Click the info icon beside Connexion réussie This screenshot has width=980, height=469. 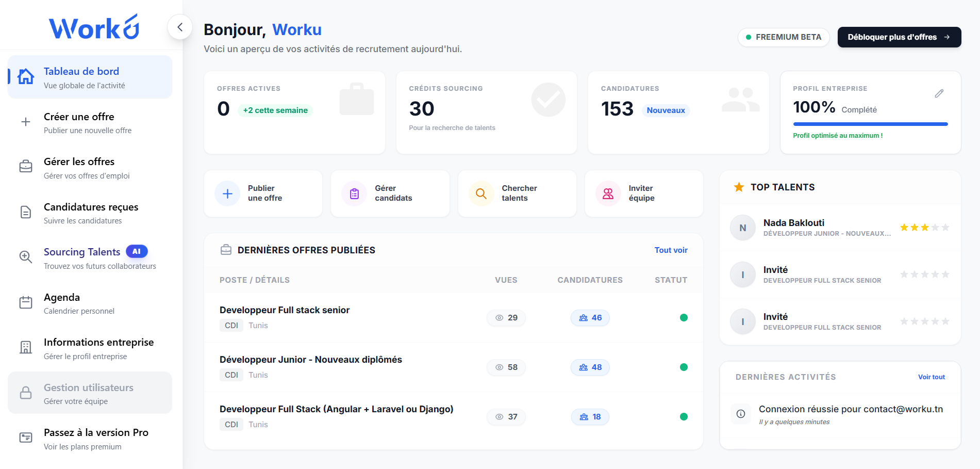(741, 414)
